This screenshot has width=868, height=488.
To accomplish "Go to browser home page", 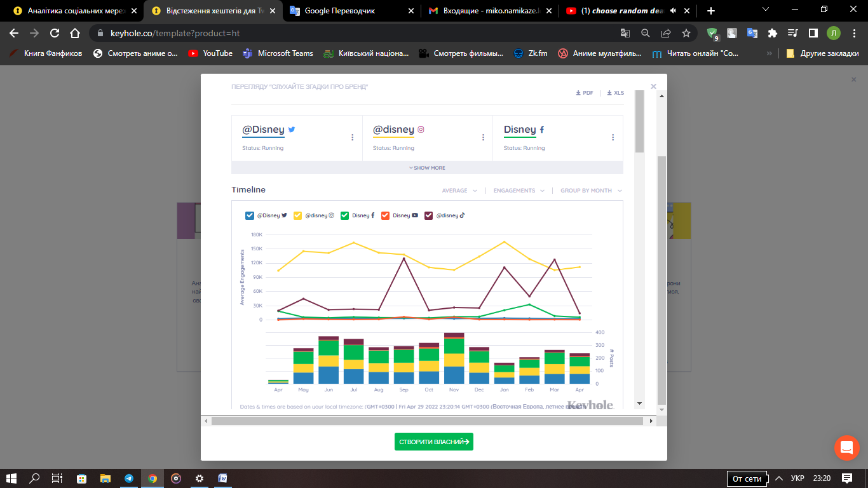I will [x=75, y=33].
